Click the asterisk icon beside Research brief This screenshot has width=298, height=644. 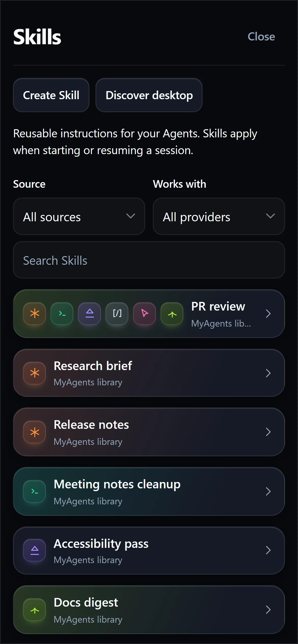pos(34,373)
